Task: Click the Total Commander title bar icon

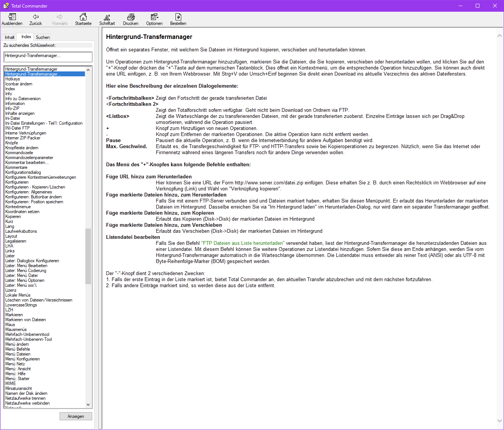Action: tap(6, 6)
